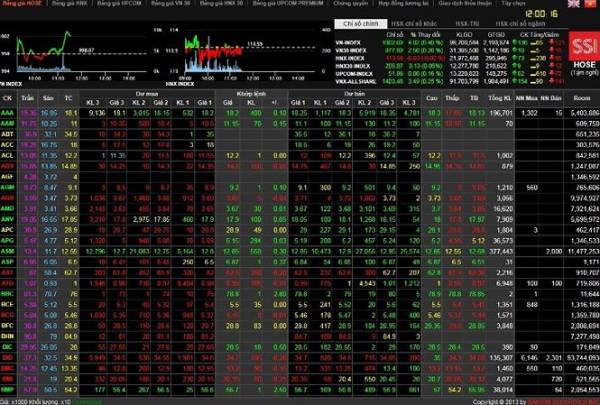This screenshot has height=405, width=600.
Task: Select the AAA stock ticker row
Action: (8, 114)
